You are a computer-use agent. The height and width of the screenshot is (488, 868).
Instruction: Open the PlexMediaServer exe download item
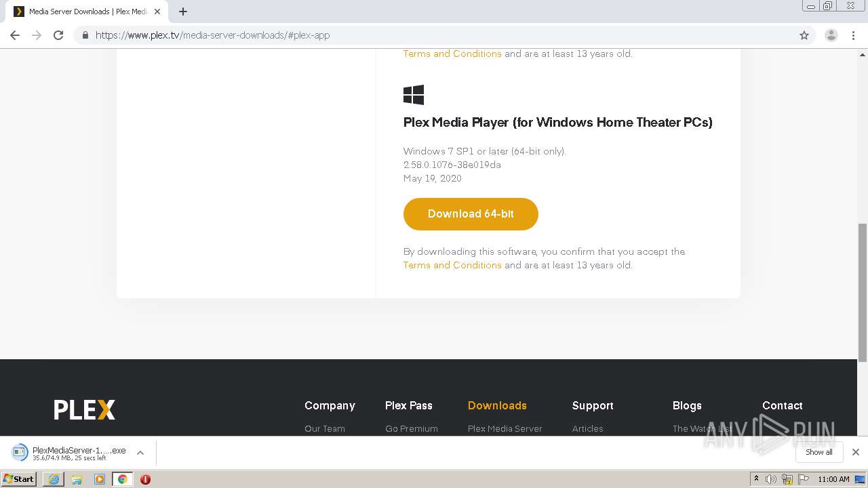point(69,453)
